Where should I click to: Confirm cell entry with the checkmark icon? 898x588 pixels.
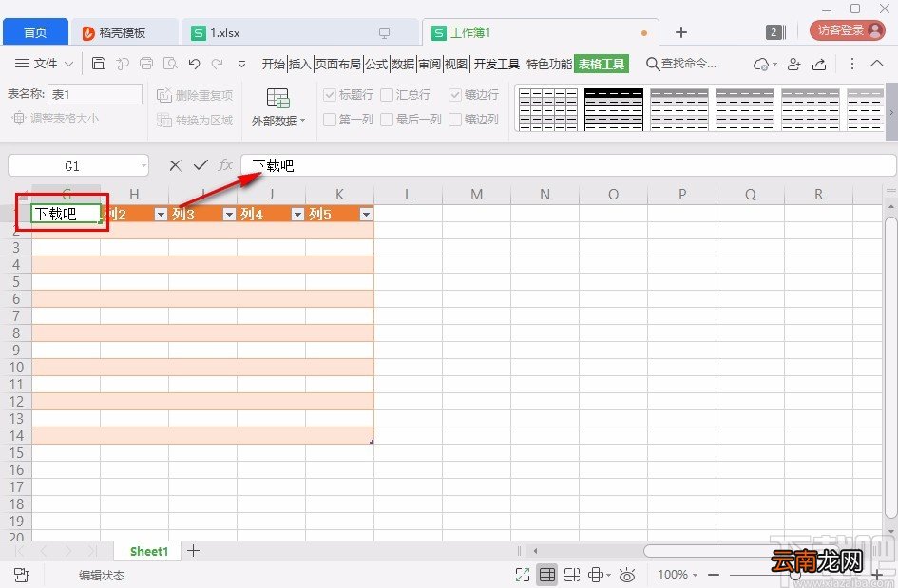(201, 165)
